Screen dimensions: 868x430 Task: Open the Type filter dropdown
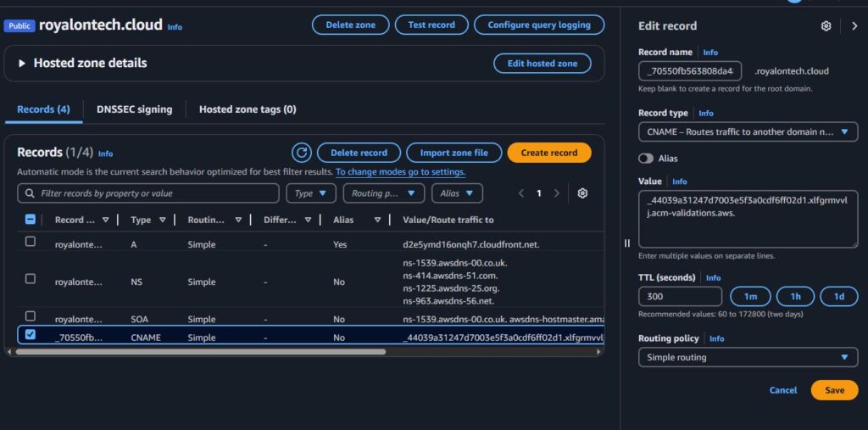[310, 193]
